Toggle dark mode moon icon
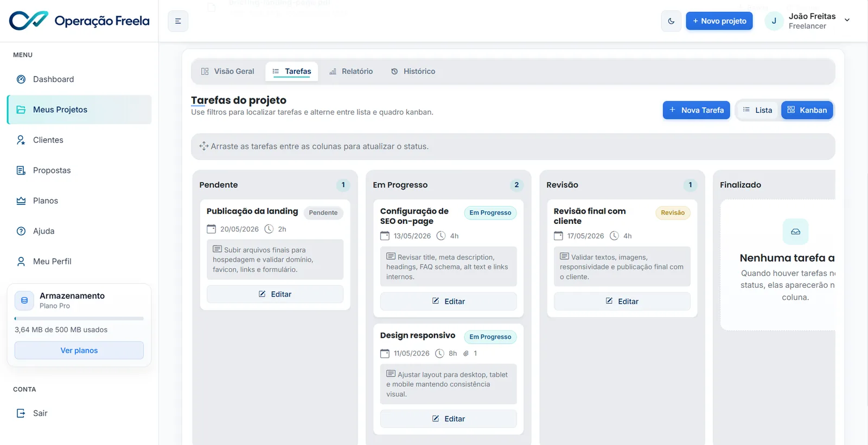868x445 pixels. [x=671, y=21]
